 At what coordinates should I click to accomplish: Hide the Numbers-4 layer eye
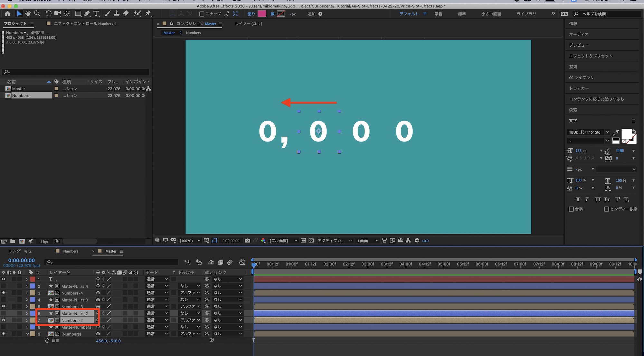(x=4, y=293)
